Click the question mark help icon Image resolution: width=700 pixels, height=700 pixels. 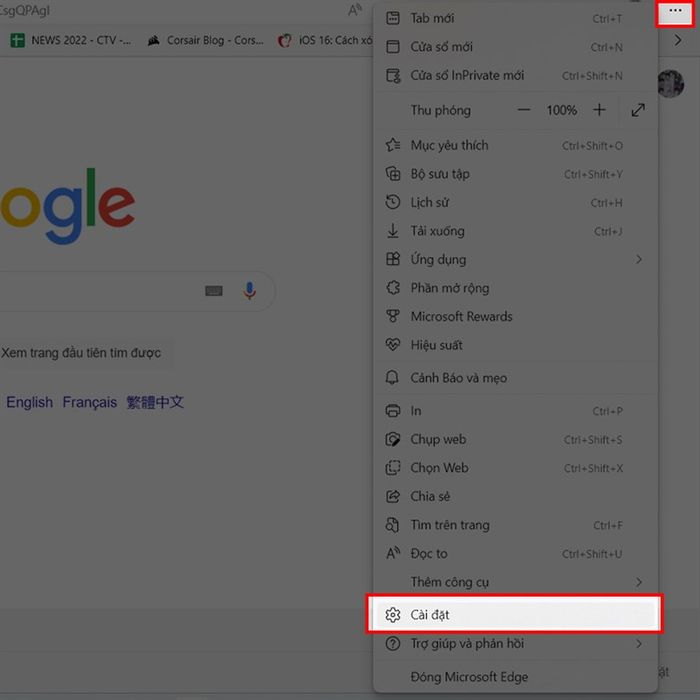click(x=393, y=643)
